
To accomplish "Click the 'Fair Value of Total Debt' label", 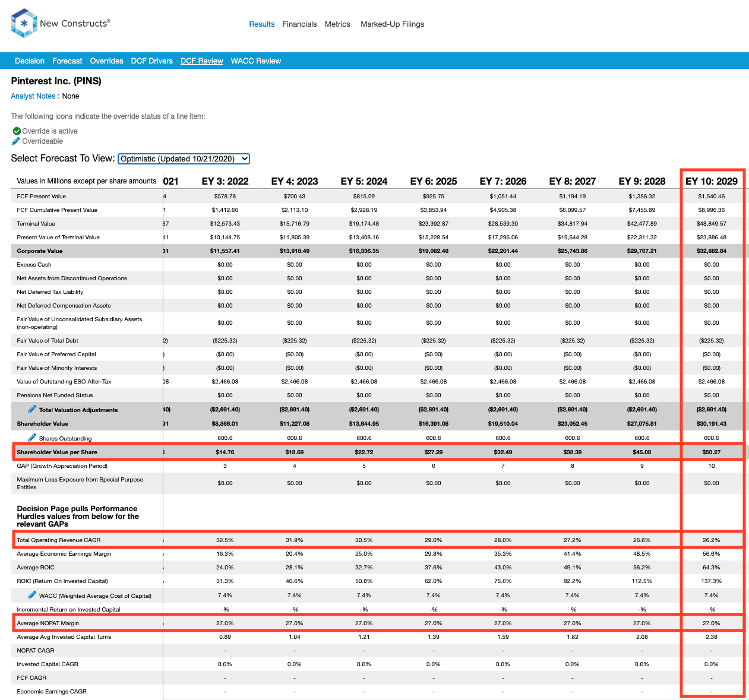I will (48, 341).
